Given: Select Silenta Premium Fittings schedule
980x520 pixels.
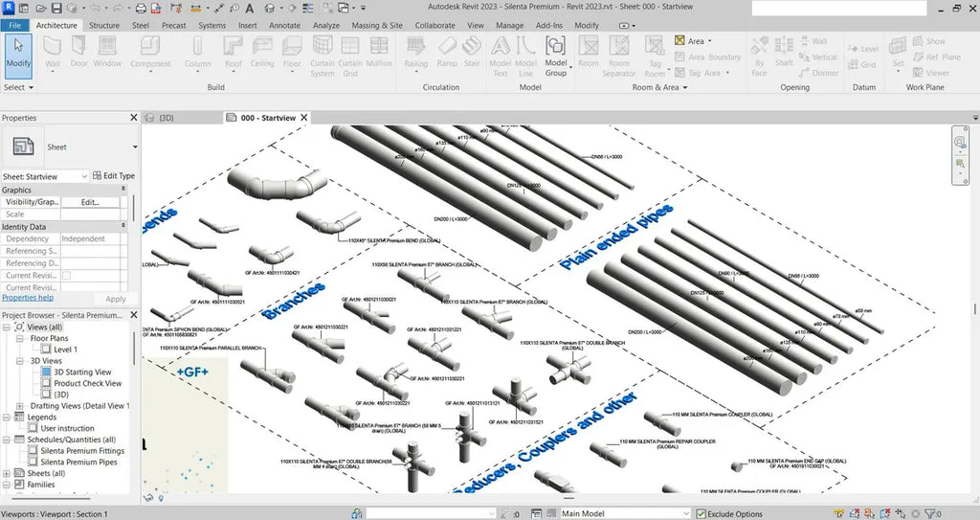Looking at the screenshot, I should point(82,451).
